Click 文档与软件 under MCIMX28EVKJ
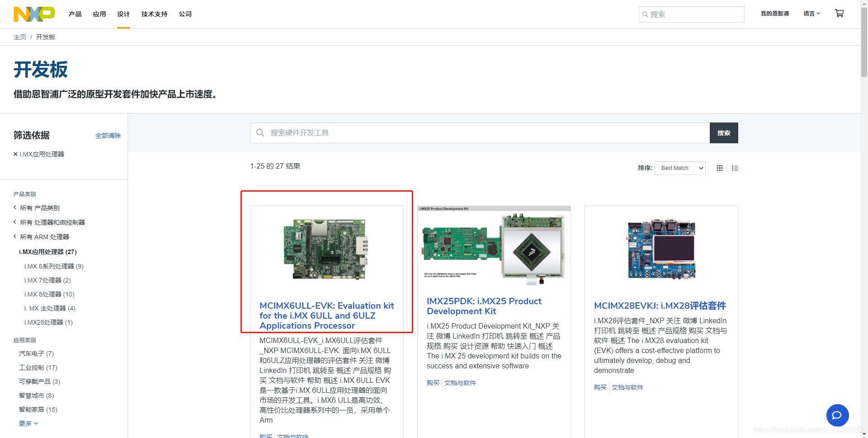This screenshot has height=438, width=868. pyautogui.click(x=627, y=387)
